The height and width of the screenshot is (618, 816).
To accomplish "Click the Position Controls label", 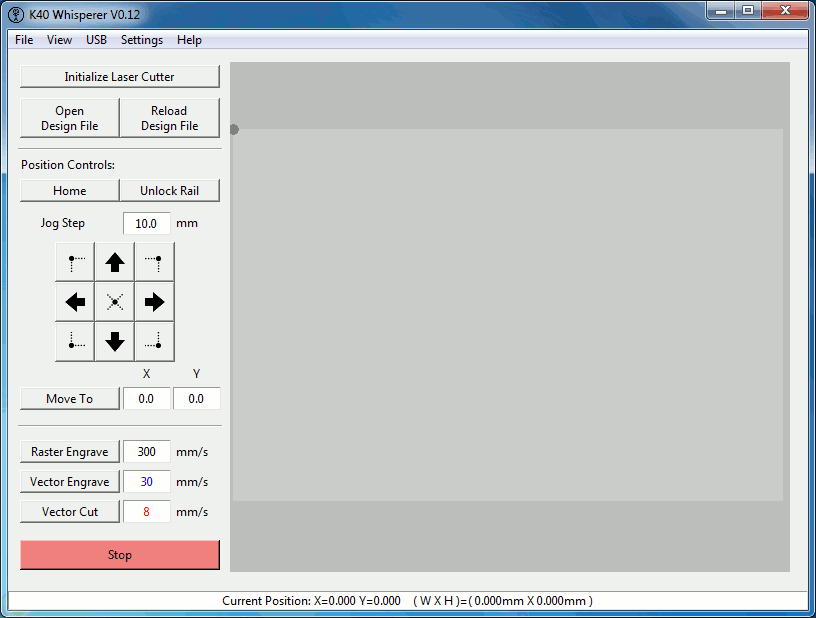I will pyautogui.click(x=68, y=165).
